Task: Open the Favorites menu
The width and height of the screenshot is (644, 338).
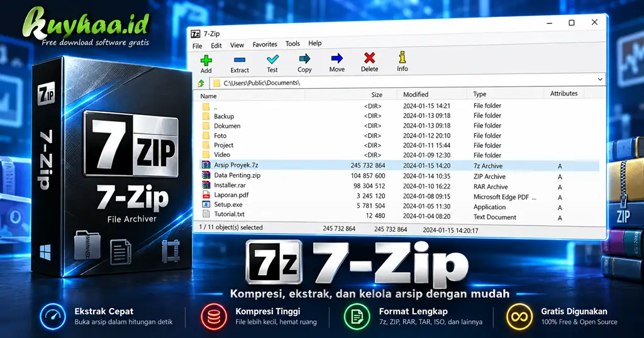Action: point(265,45)
